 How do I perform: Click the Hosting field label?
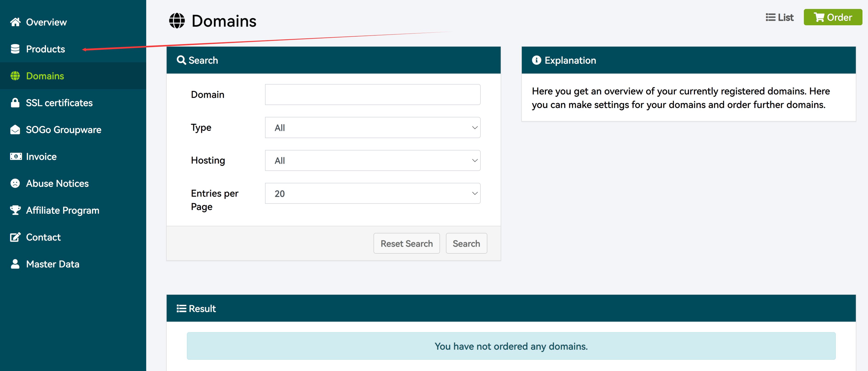pos(208,161)
